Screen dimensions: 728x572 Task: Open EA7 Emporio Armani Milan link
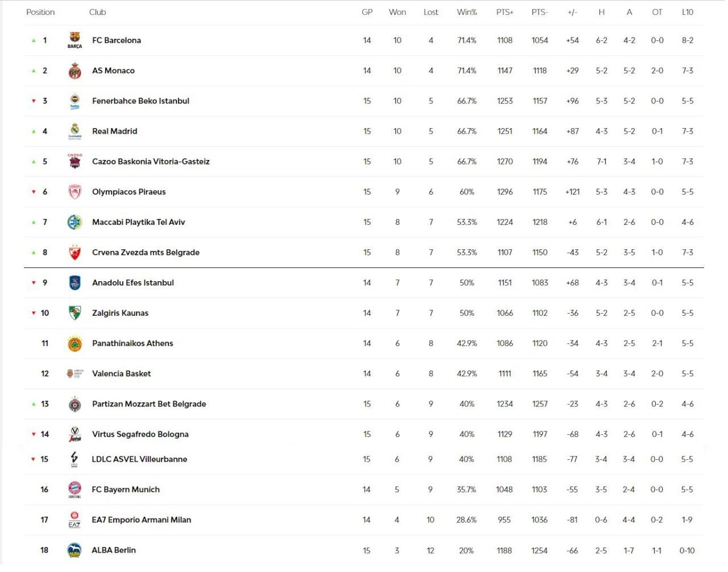tap(141, 520)
